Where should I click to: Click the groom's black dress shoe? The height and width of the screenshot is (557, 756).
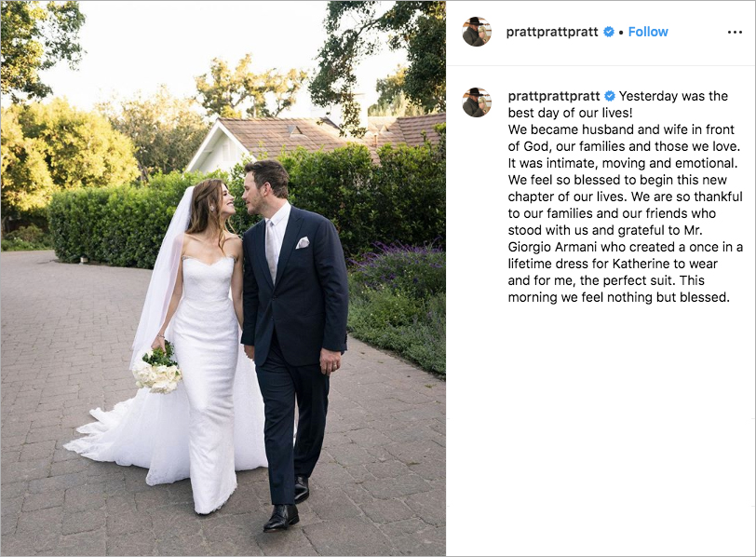(x=281, y=518)
